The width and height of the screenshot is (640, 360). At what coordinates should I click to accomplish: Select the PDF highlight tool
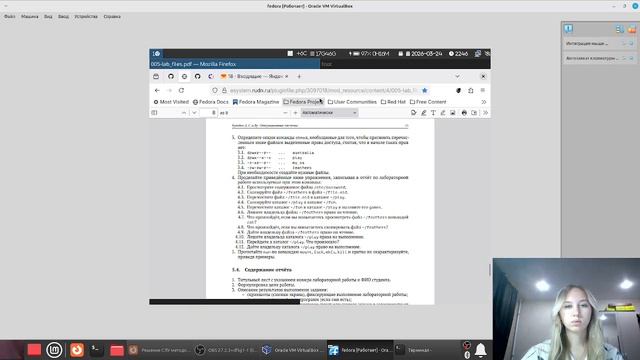point(423,113)
